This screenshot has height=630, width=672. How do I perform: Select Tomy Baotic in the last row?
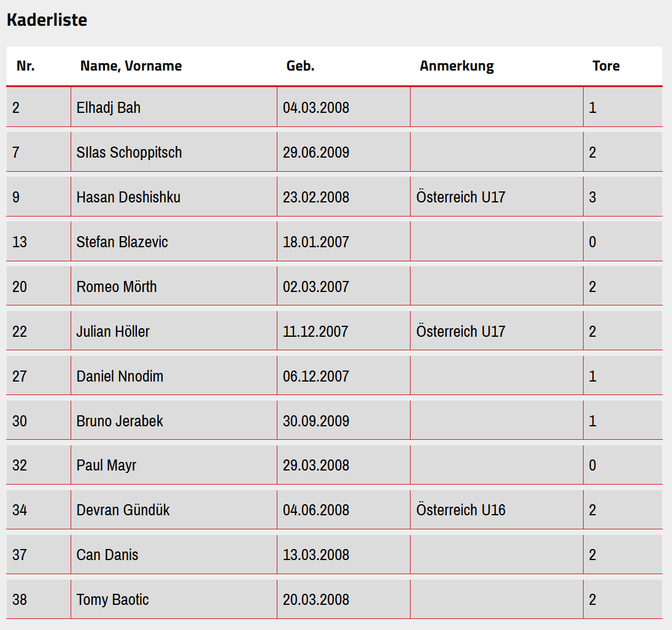[112, 600]
